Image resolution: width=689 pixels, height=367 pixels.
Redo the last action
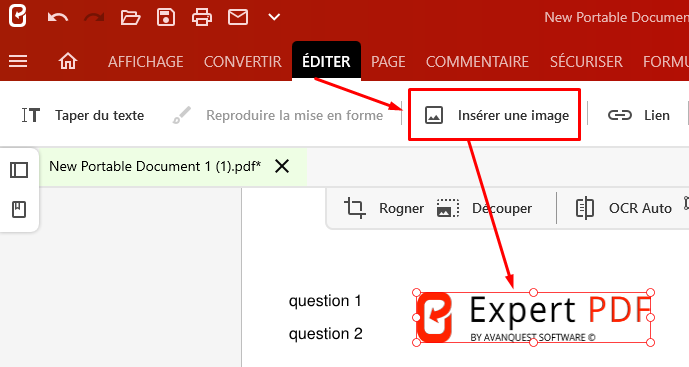pos(94,18)
